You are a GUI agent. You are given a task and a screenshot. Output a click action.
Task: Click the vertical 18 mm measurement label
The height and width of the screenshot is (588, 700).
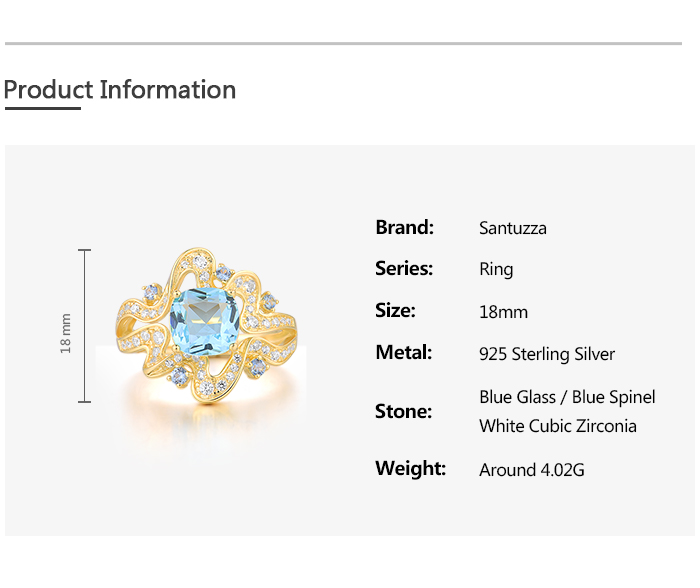[66, 333]
